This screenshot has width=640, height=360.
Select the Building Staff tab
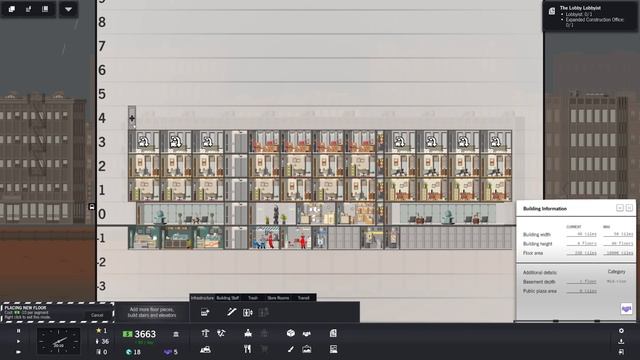click(227, 298)
